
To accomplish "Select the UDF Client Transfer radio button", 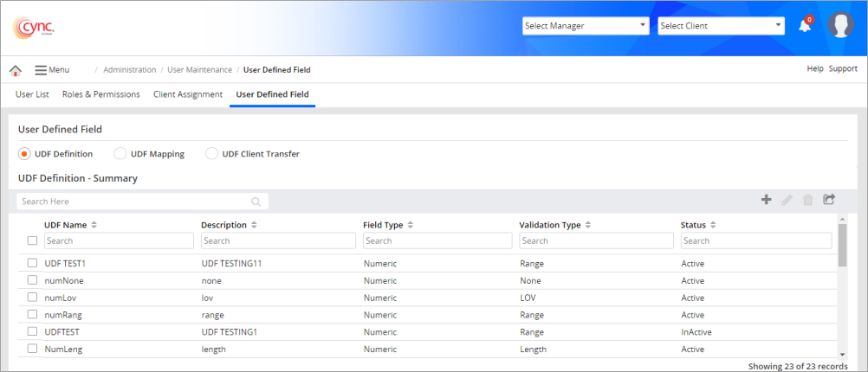I will pyautogui.click(x=212, y=154).
